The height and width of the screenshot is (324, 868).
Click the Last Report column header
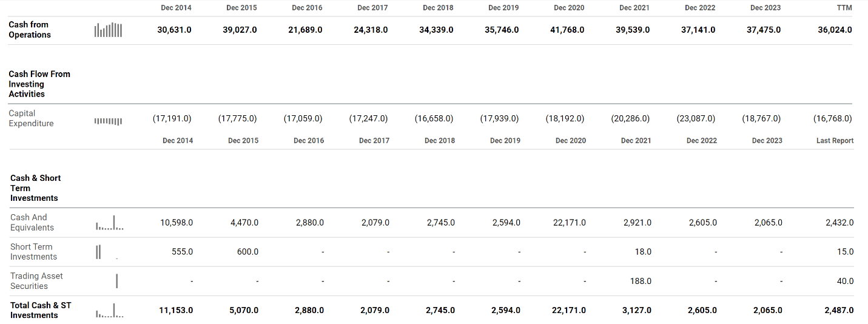pyautogui.click(x=835, y=141)
